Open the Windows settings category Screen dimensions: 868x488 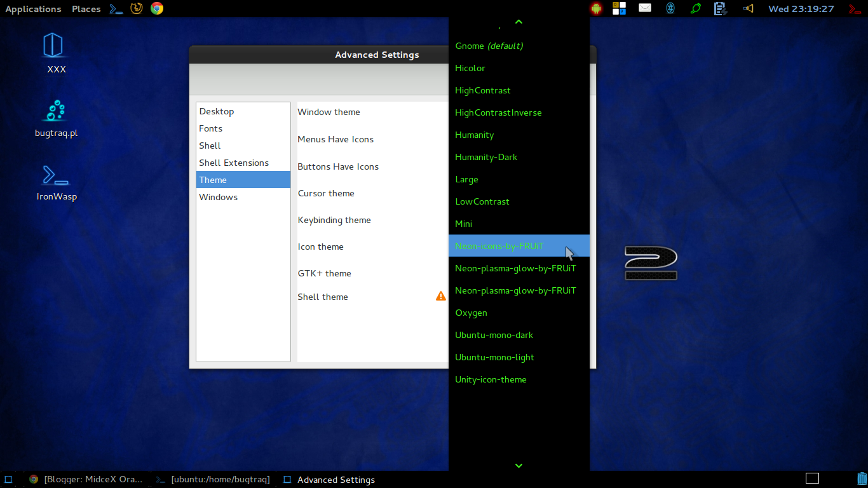click(x=243, y=197)
